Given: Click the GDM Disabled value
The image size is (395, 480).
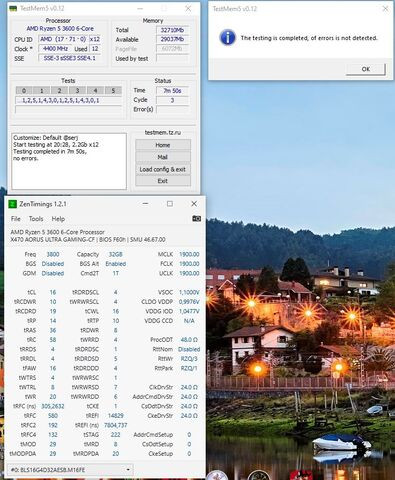Looking at the screenshot, I should pyautogui.click(x=53, y=273).
